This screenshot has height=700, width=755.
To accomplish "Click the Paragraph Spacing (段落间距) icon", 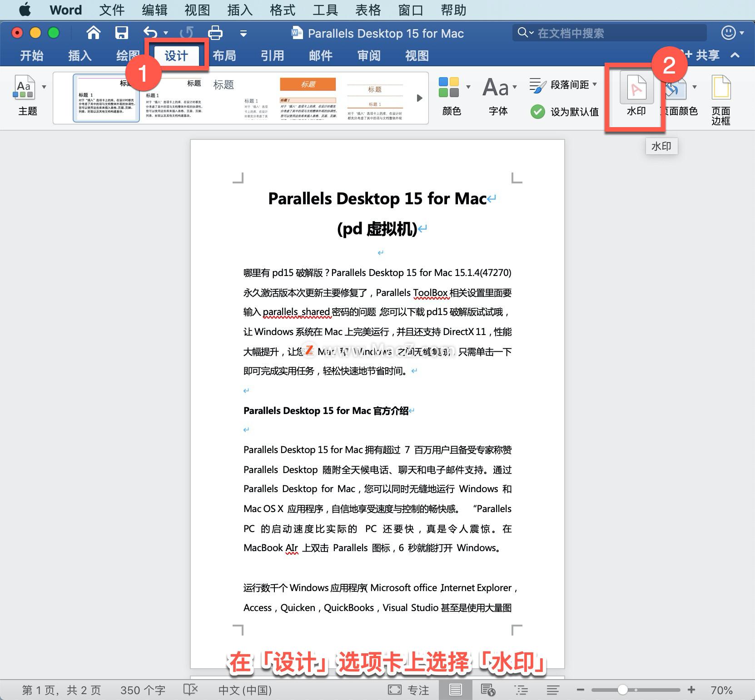I will point(537,84).
